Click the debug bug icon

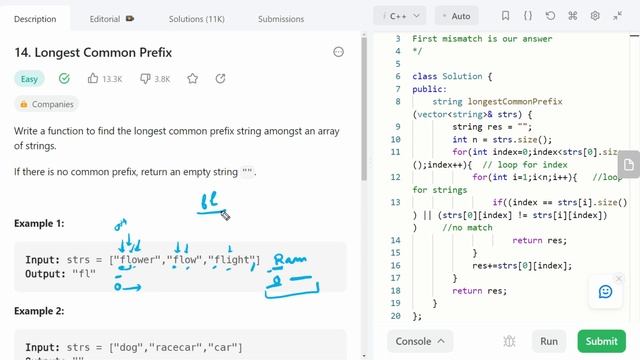click(509, 341)
